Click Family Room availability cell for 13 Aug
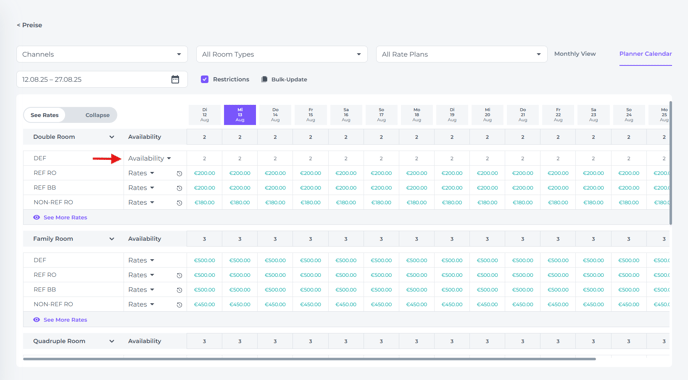Viewport: 688px width, 380px height. 240,239
